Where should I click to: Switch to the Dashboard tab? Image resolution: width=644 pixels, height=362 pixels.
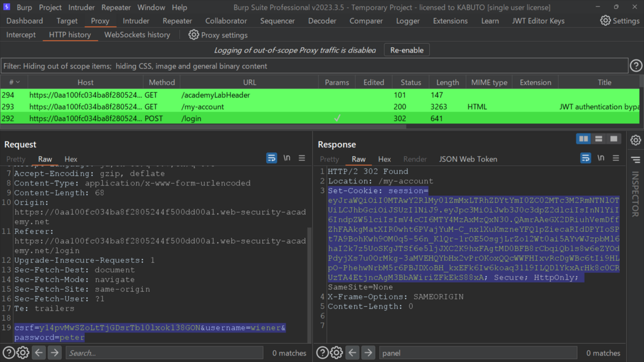[25, 21]
